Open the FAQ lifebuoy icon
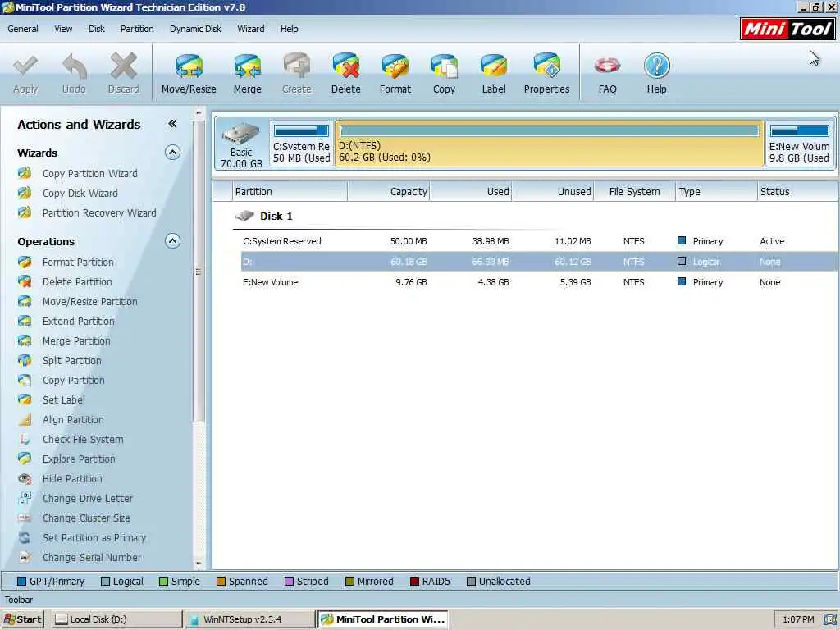Image resolution: width=840 pixels, height=630 pixels. coord(607,66)
